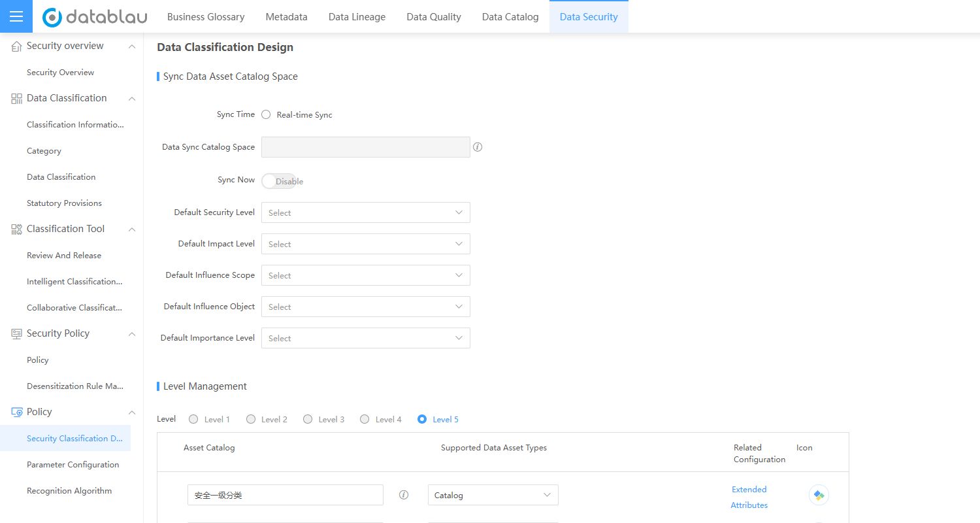
Task: Select the Level 2 radio option
Action: tap(251, 419)
